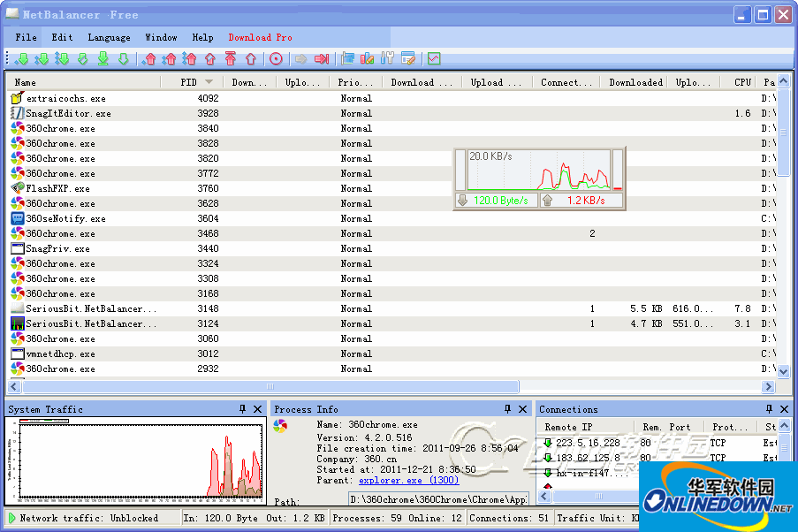Click the process list horizontal scrollbar thumb
The height and width of the screenshot is (532, 798).
[270, 386]
